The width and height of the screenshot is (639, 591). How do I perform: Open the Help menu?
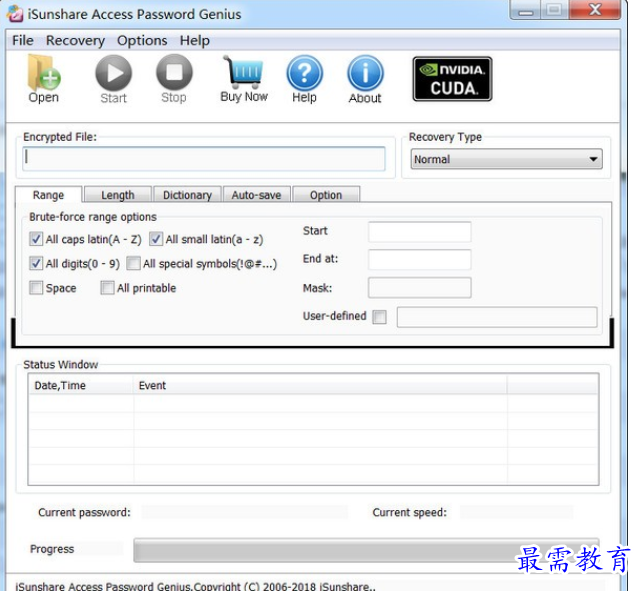(195, 40)
